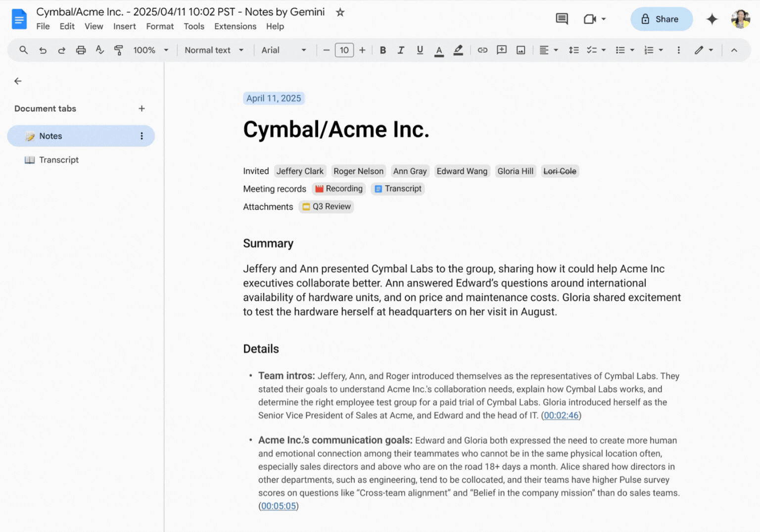Open the Arial font dropdown

tap(283, 50)
